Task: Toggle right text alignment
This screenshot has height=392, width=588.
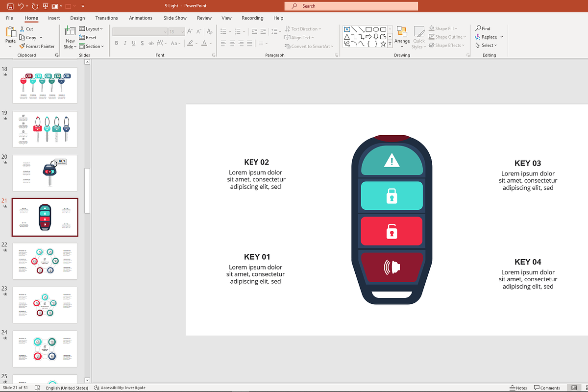Action: (x=241, y=43)
